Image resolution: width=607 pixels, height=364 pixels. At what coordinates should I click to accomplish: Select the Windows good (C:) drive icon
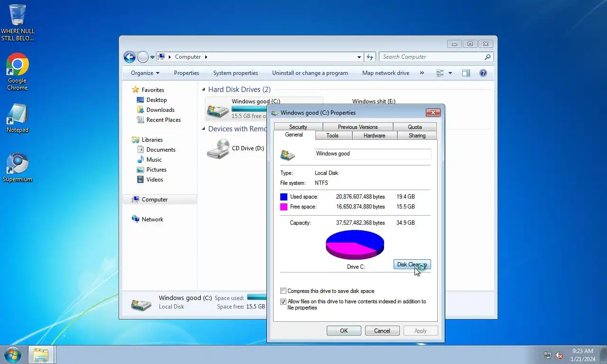click(218, 110)
